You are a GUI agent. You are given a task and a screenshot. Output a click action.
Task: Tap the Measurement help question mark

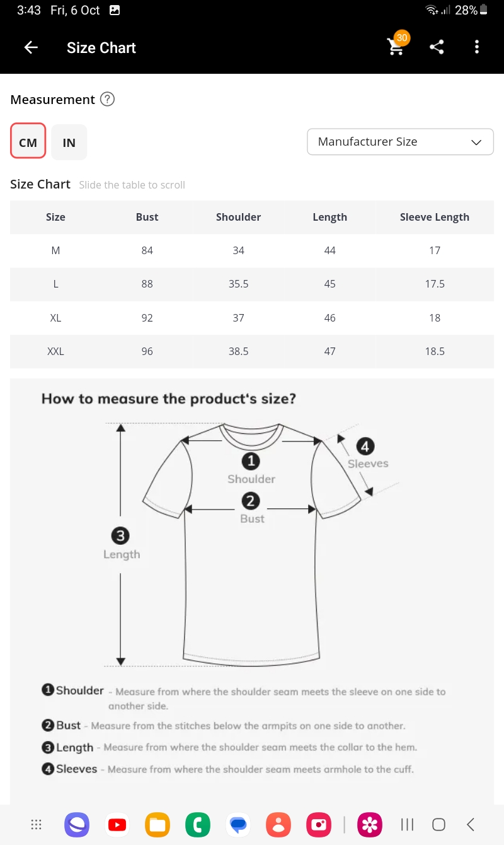[108, 99]
